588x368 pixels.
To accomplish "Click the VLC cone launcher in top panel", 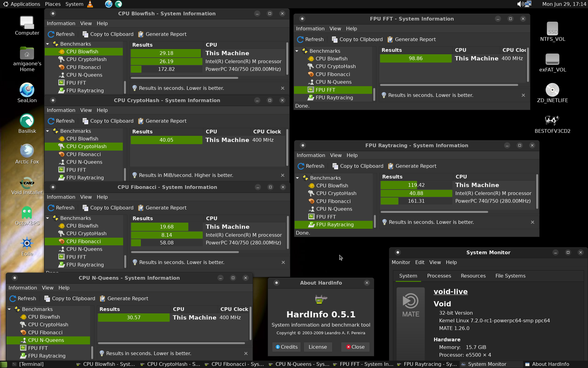I will point(90,4).
